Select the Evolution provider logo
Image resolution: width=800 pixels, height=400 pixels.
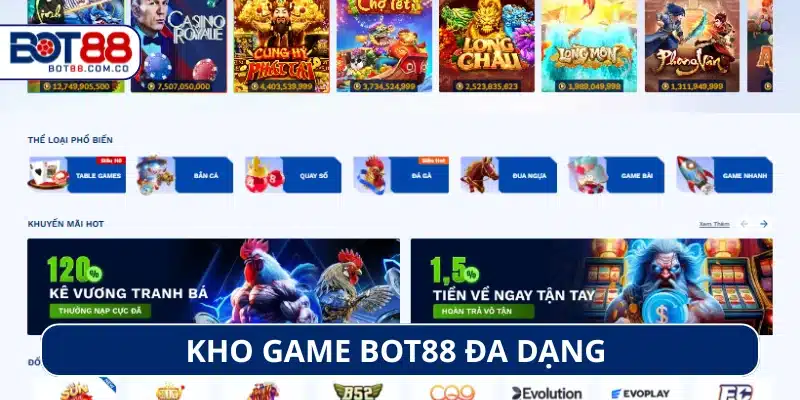(x=546, y=393)
